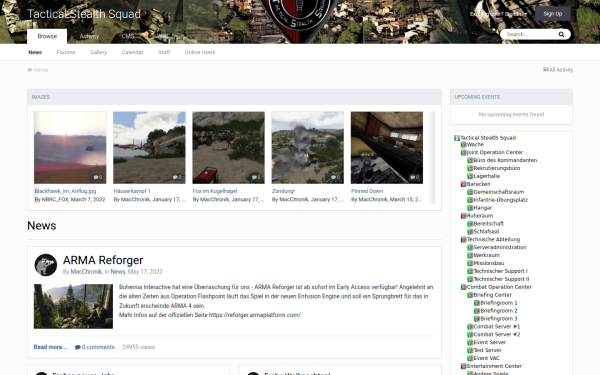Open the Gallery section
Screen dimensions: 600x375
click(x=98, y=52)
